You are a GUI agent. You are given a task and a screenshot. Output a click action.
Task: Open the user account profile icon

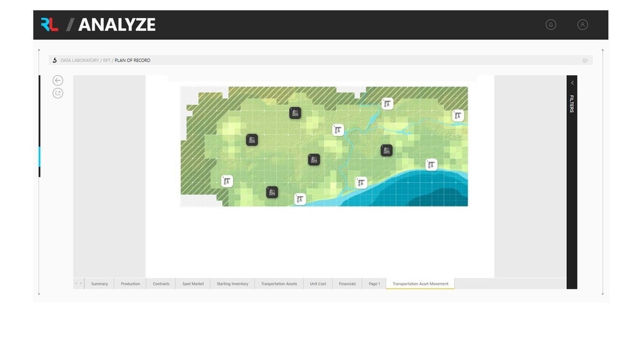[582, 25]
